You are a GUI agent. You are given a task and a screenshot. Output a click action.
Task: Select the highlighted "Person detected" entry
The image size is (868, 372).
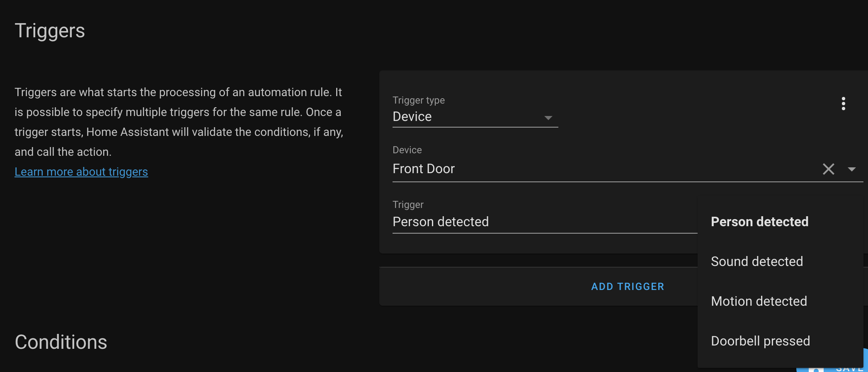click(759, 222)
